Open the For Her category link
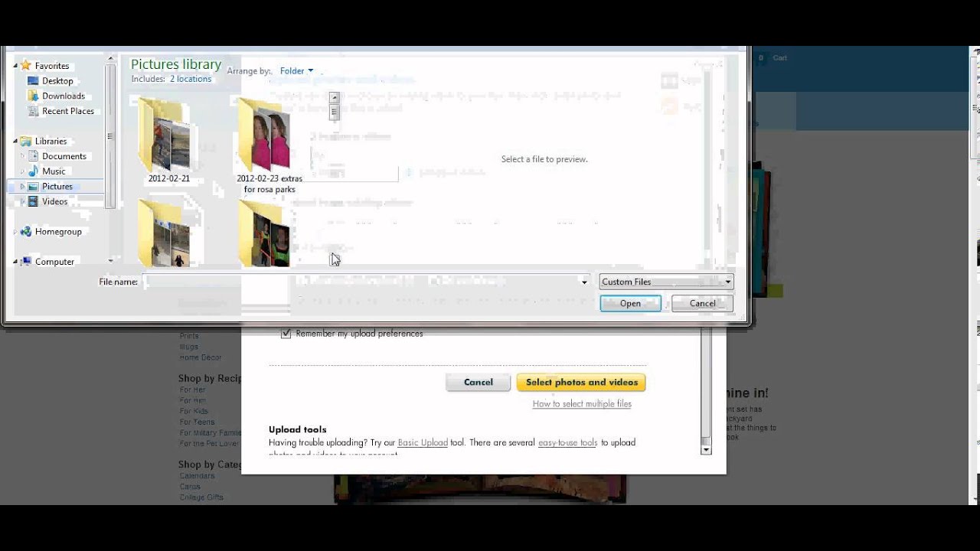980x551 pixels. click(x=192, y=390)
